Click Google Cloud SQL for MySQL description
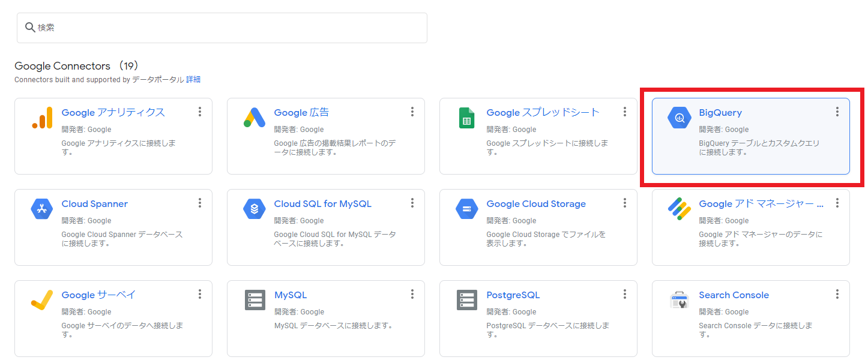 334,239
